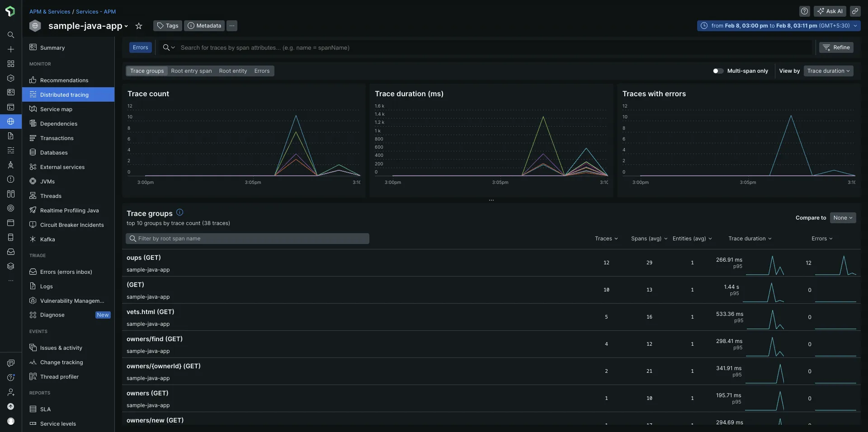Click the logs document icon in rail
Screen dimensions: 868x432
tap(11, 136)
